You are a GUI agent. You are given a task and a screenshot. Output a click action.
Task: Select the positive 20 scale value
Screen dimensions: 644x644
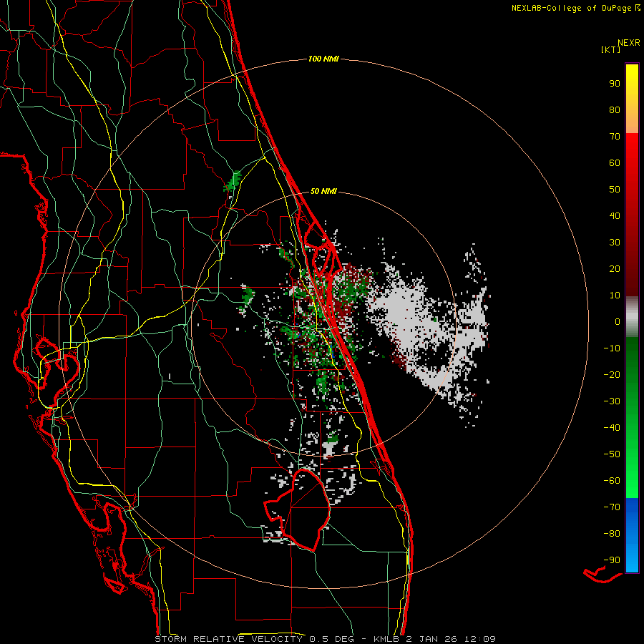pyautogui.click(x=615, y=269)
